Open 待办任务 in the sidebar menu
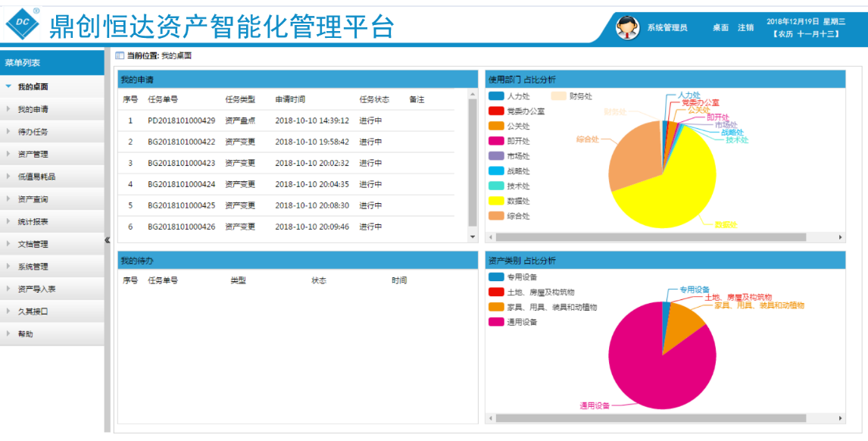 click(x=33, y=132)
